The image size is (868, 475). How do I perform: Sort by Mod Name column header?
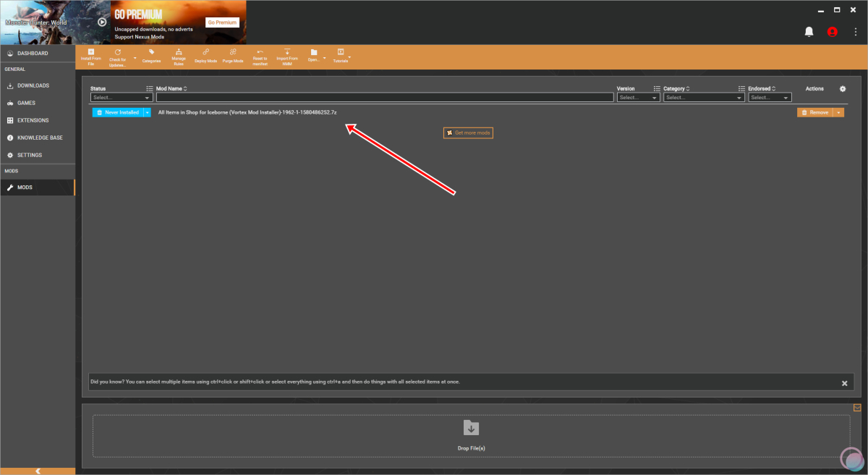172,88
